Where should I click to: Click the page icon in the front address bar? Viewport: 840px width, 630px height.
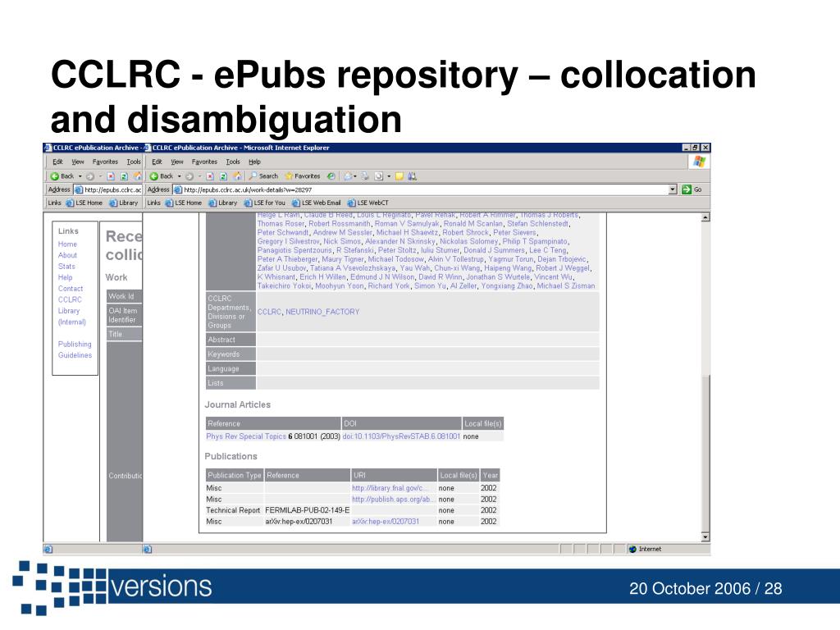(178, 189)
